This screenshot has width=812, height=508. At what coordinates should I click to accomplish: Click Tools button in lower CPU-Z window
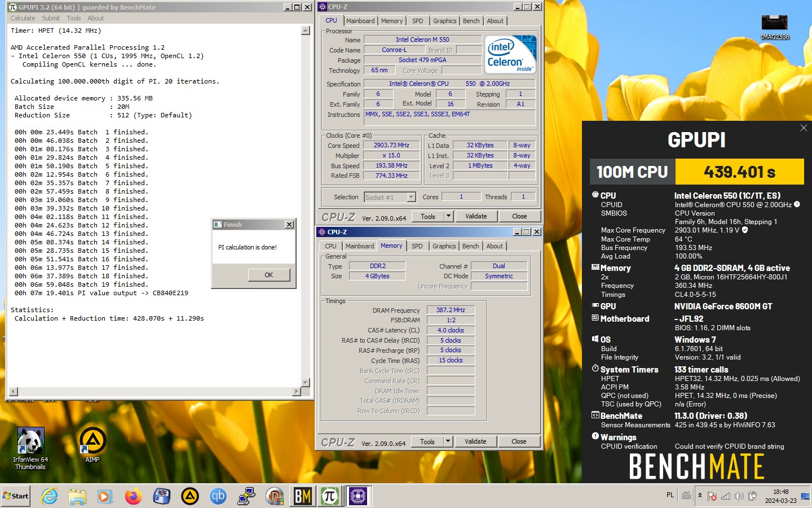(427, 441)
